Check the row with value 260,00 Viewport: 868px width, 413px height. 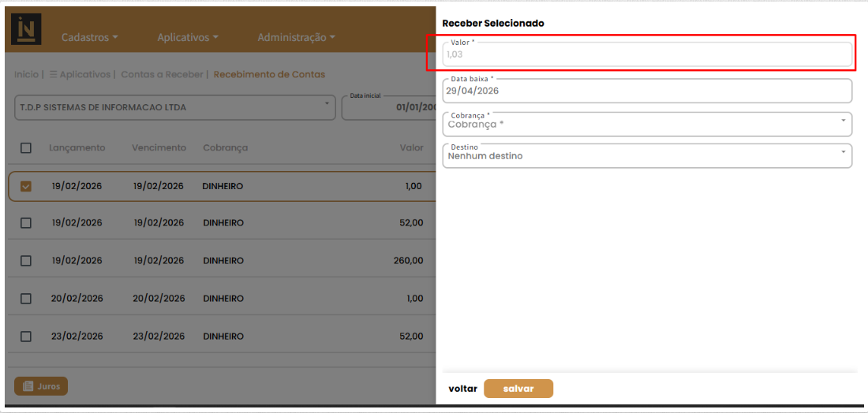tap(26, 260)
